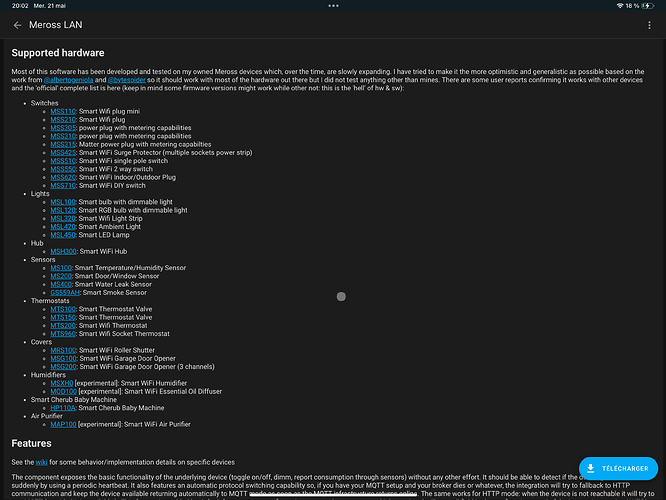Open the MSS510 link

point(63,161)
